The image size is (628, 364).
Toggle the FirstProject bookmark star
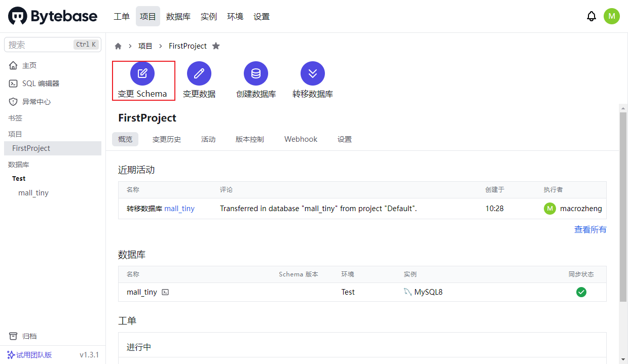[216, 46]
